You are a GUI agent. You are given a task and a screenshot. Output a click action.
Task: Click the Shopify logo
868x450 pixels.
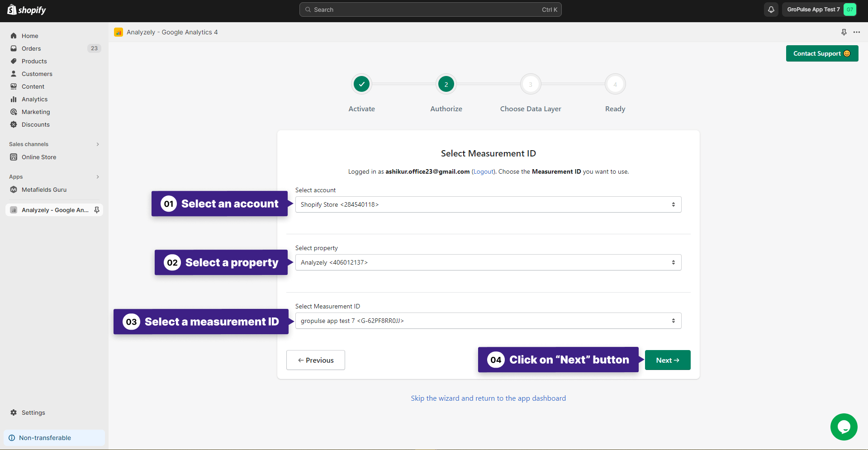click(27, 9)
